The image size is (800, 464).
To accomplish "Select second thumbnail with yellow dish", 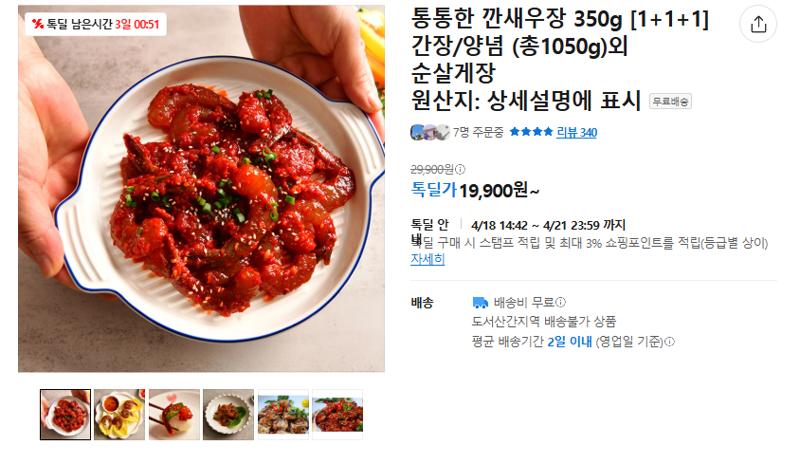I will [x=119, y=414].
